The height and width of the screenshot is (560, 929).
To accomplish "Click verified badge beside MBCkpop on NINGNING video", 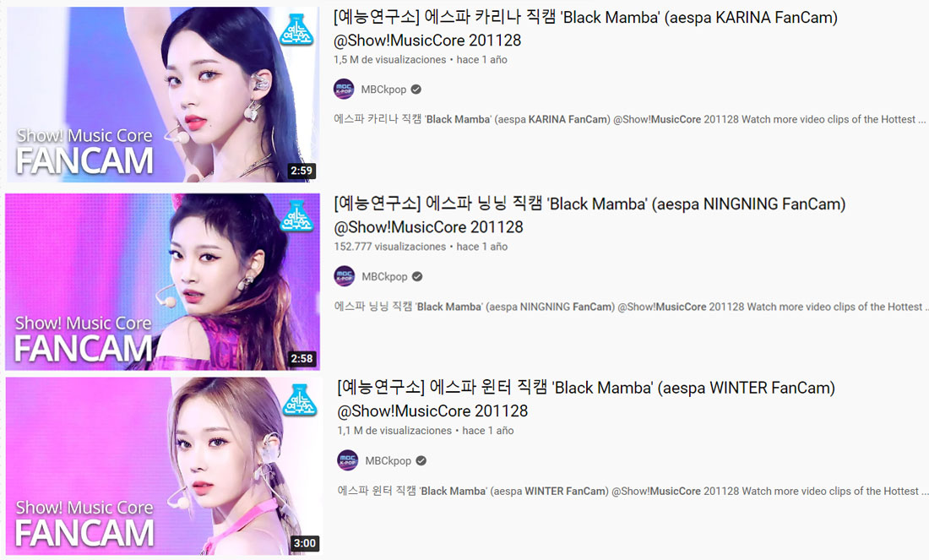I will [x=417, y=277].
